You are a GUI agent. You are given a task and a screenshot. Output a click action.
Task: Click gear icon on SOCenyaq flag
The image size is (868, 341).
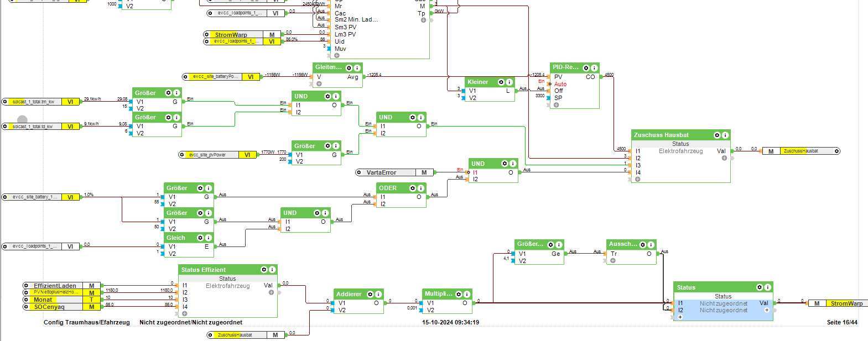click(x=26, y=307)
